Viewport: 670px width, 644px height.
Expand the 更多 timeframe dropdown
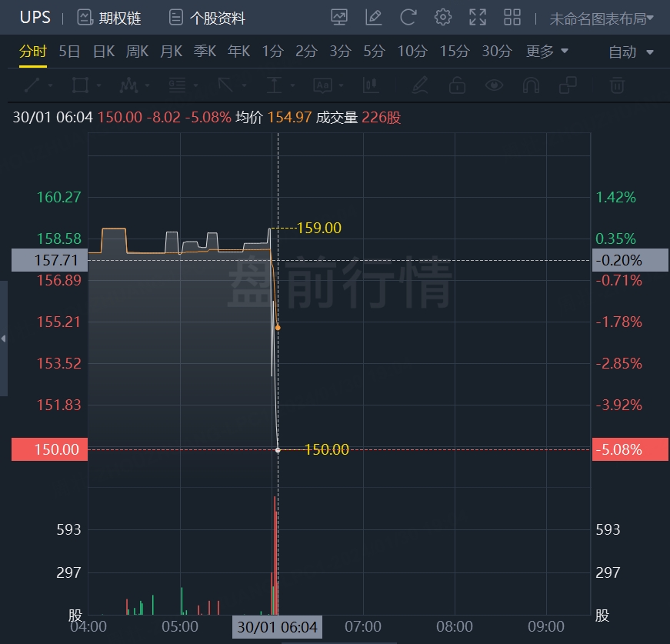click(547, 52)
